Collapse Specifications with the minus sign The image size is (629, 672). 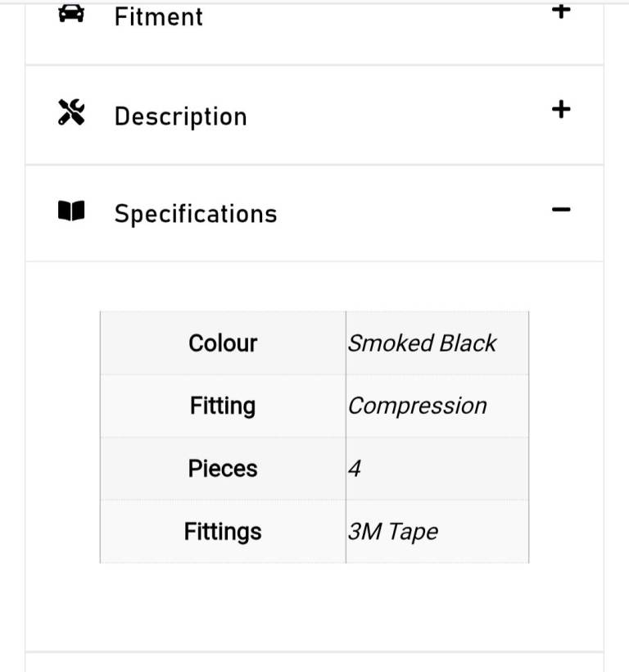(x=560, y=210)
